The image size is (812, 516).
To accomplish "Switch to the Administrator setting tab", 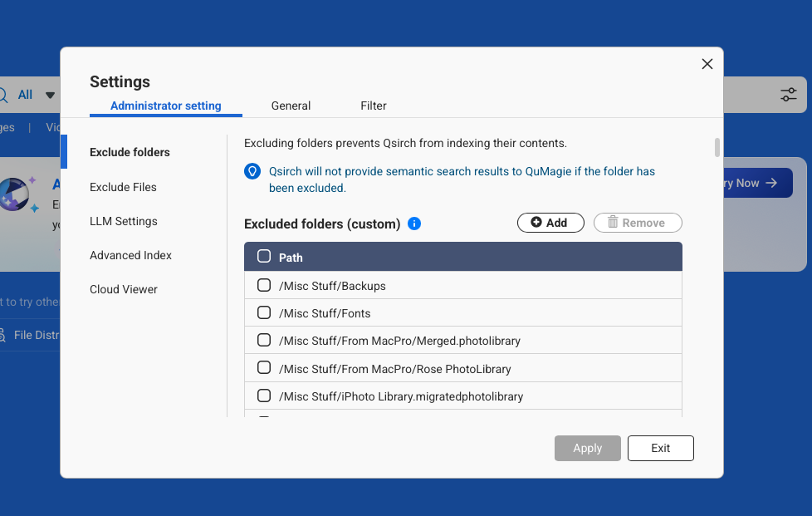I will pyautogui.click(x=166, y=106).
